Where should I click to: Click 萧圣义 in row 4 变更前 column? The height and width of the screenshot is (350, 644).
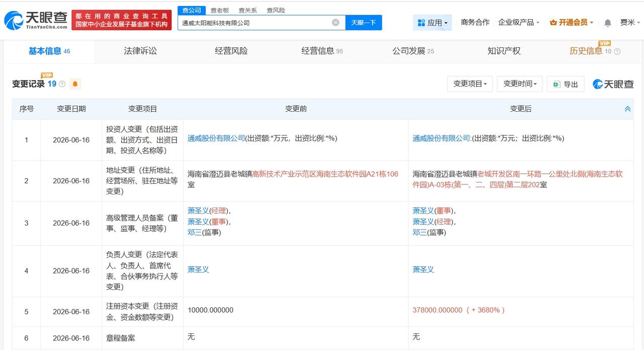tap(198, 269)
